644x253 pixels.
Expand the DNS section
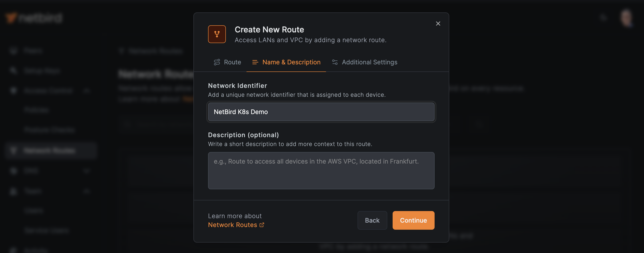point(87,171)
